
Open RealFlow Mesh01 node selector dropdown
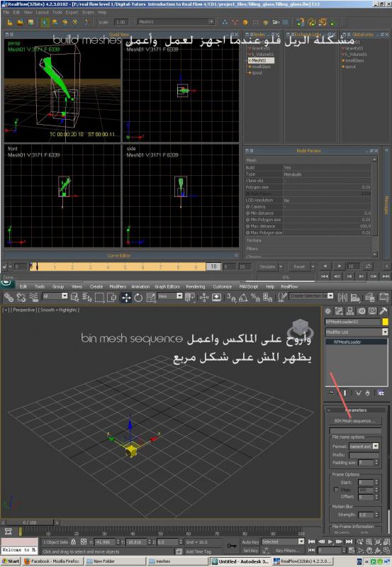[176, 22]
